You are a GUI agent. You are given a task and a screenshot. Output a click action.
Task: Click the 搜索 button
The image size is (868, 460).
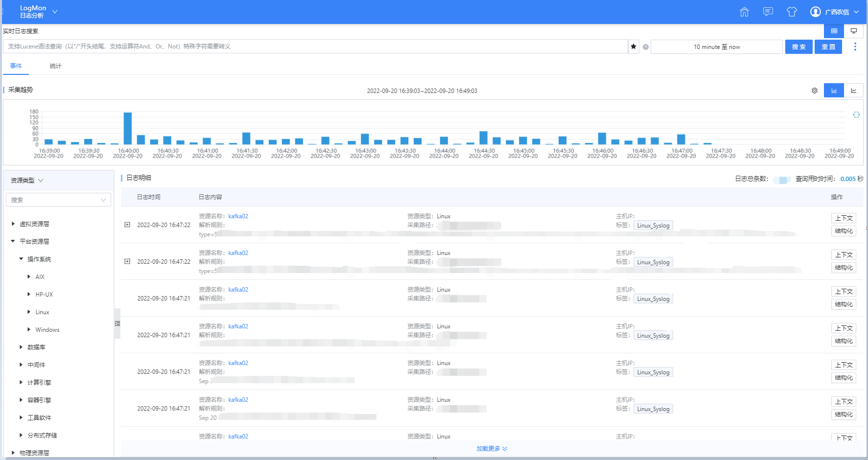[799, 47]
